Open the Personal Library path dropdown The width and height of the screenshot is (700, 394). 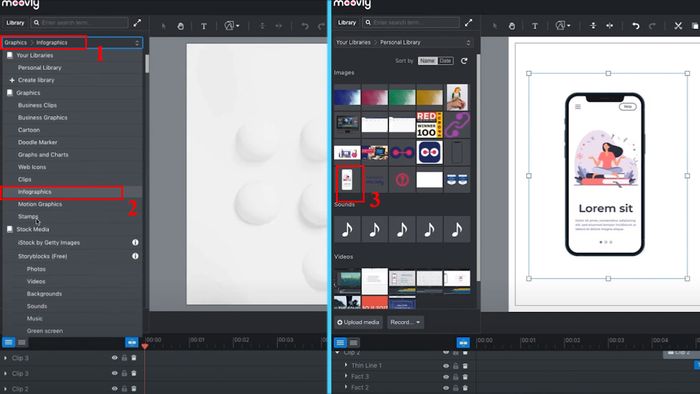pos(404,42)
